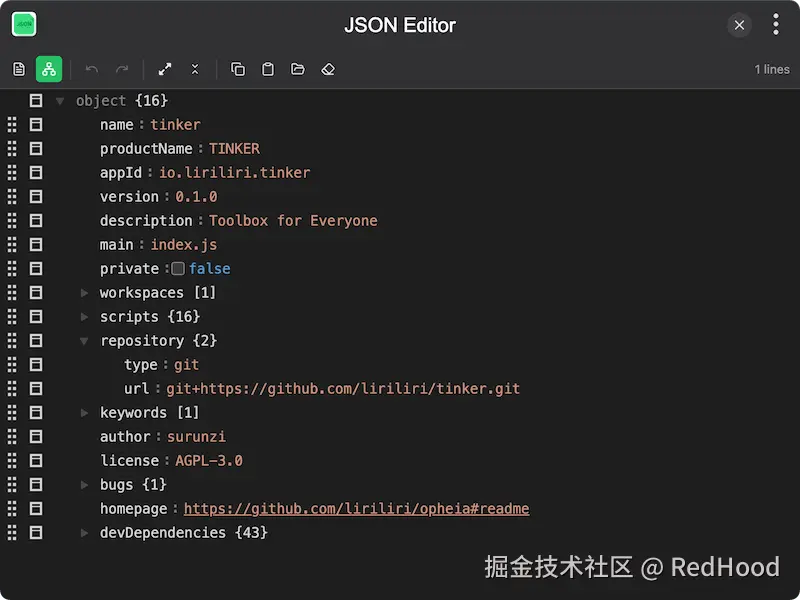Collapse all nodes using the collapse icon
Image resolution: width=800 pixels, height=600 pixels.
pos(194,69)
